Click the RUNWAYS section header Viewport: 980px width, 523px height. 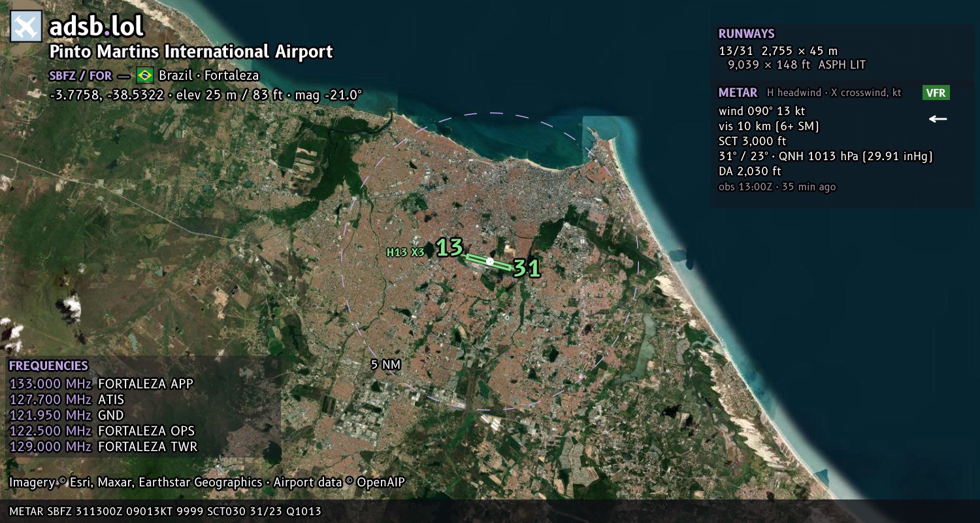click(x=747, y=34)
